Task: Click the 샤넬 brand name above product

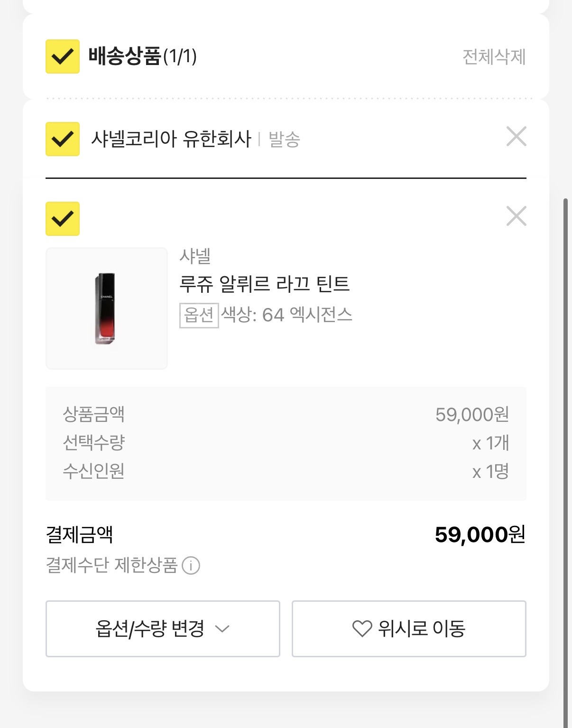Action: pos(195,256)
